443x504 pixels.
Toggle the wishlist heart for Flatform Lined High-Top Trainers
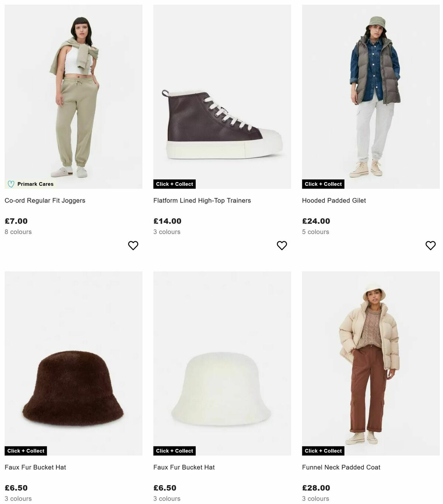click(282, 245)
